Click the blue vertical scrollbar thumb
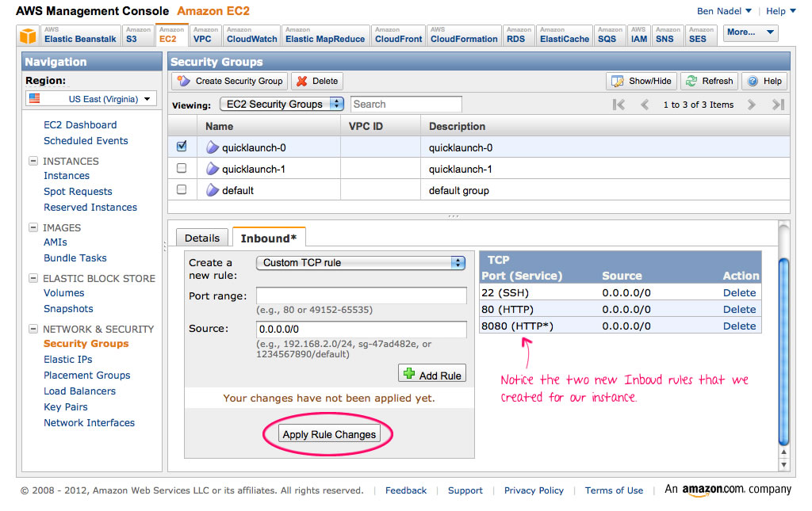Screen dimensions: 812x511 (x=784, y=351)
